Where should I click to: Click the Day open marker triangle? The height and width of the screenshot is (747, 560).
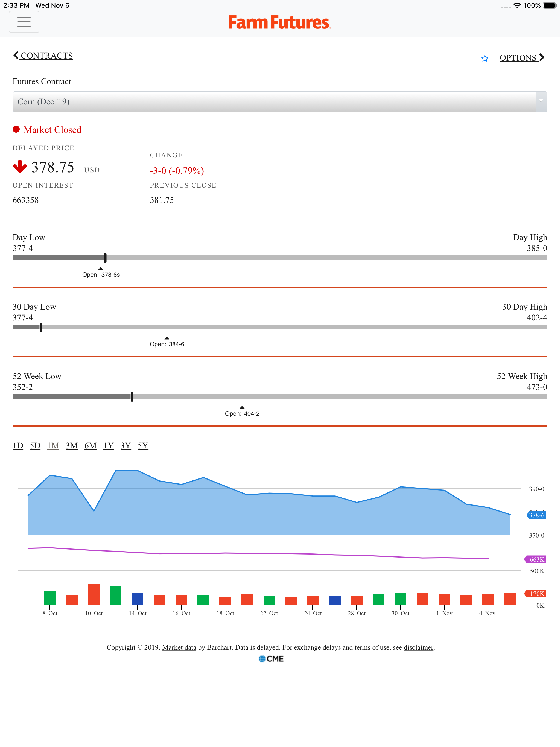101,269
